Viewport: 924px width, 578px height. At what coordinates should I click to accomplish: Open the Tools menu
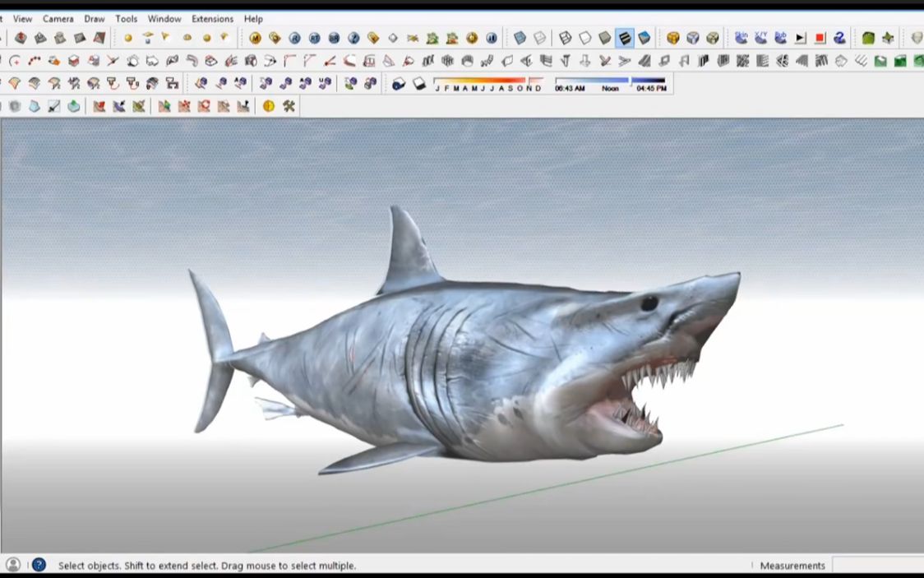(x=126, y=19)
